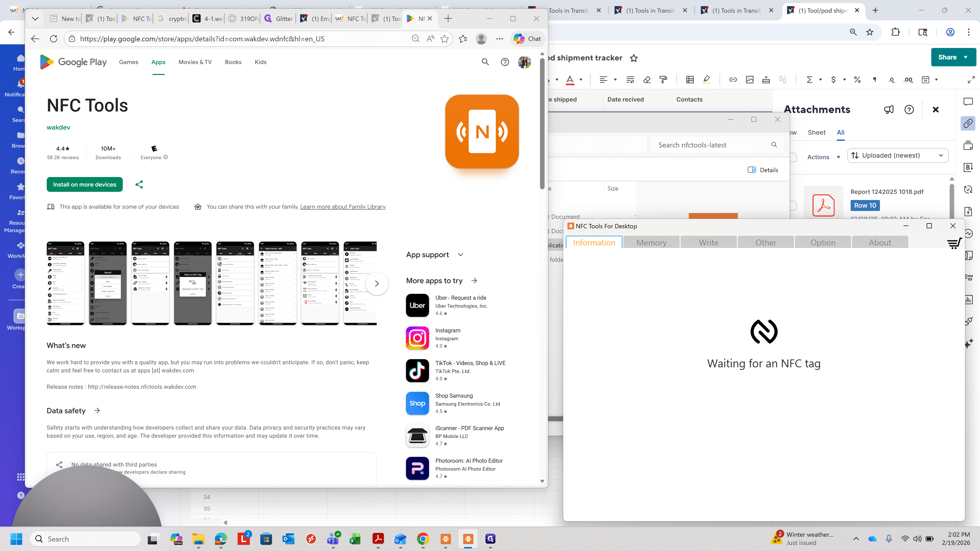This screenshot has width=980, height=551.
Task: Select the Sheet tab in Attachments
Action: tap(816, 132)
